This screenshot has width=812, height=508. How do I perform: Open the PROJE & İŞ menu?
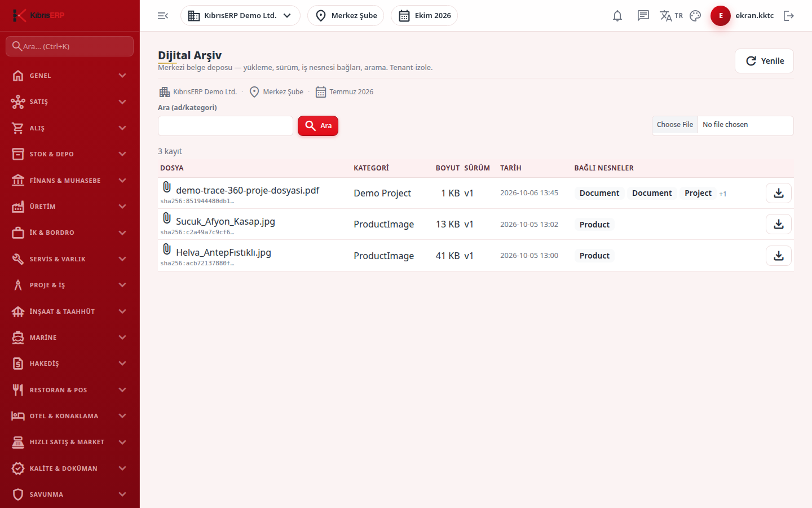(70, 285)
